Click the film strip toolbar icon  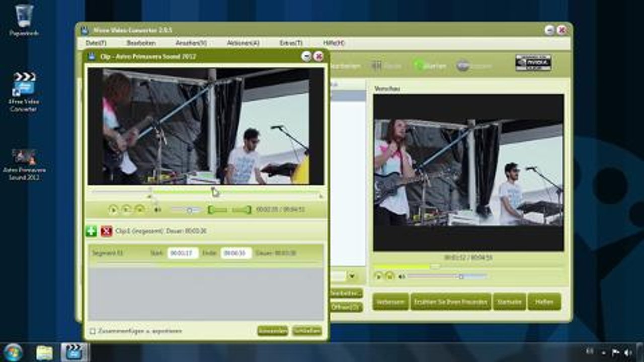click(x=377, y=65)
